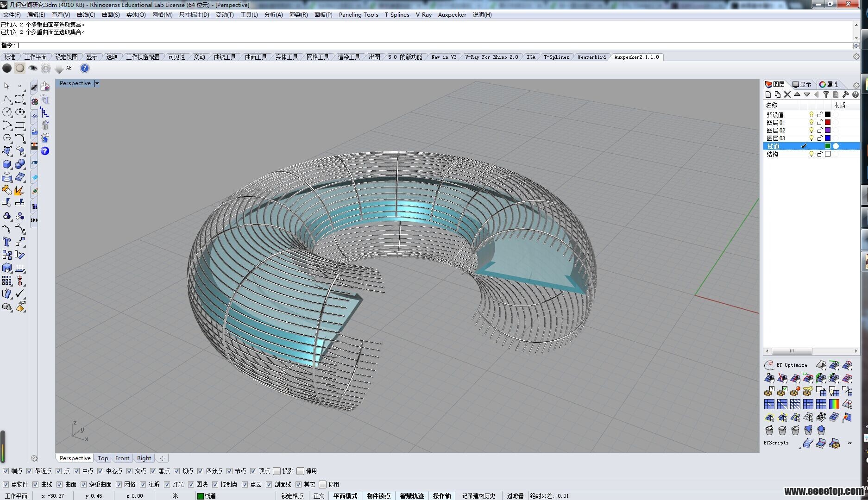
Task: Click the boolean union spheres icon
Action: [20, 164]
